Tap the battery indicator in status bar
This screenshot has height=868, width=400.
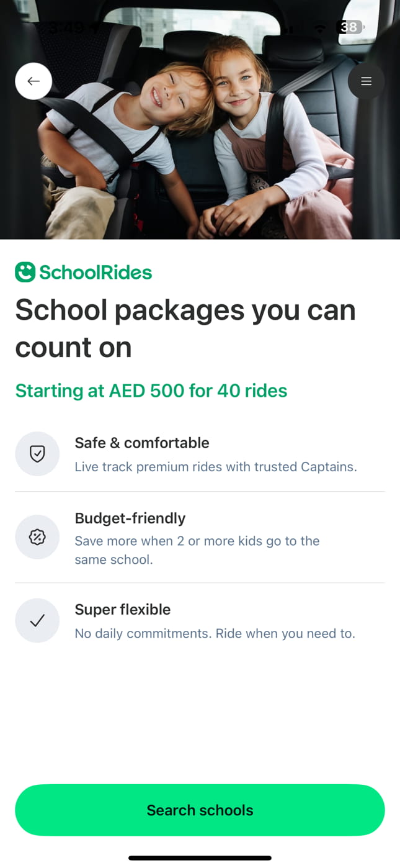point(350,27)
